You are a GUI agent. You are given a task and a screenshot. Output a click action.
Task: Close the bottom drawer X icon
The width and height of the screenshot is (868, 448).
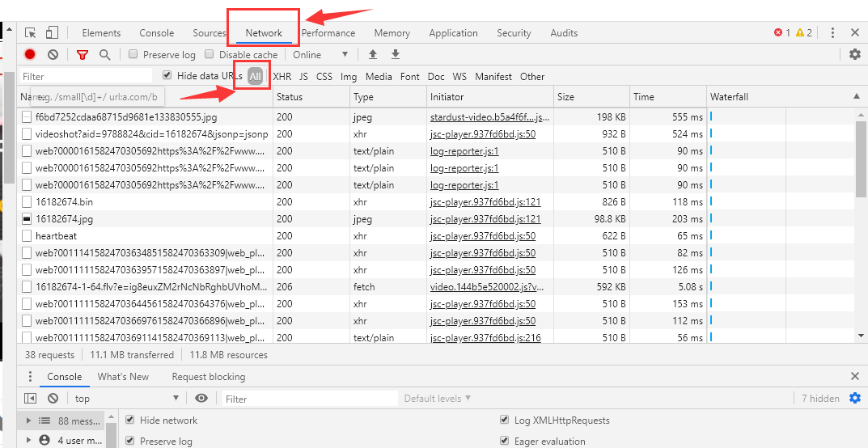[855, 377]
